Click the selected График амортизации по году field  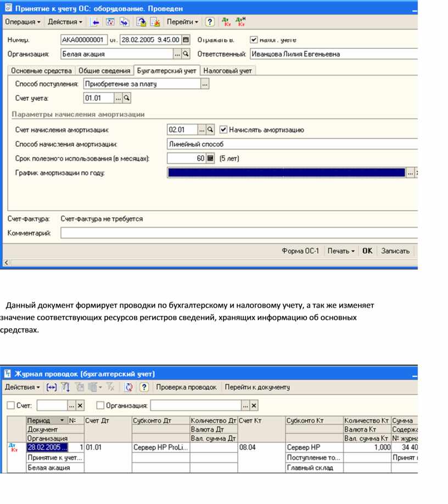287,173
